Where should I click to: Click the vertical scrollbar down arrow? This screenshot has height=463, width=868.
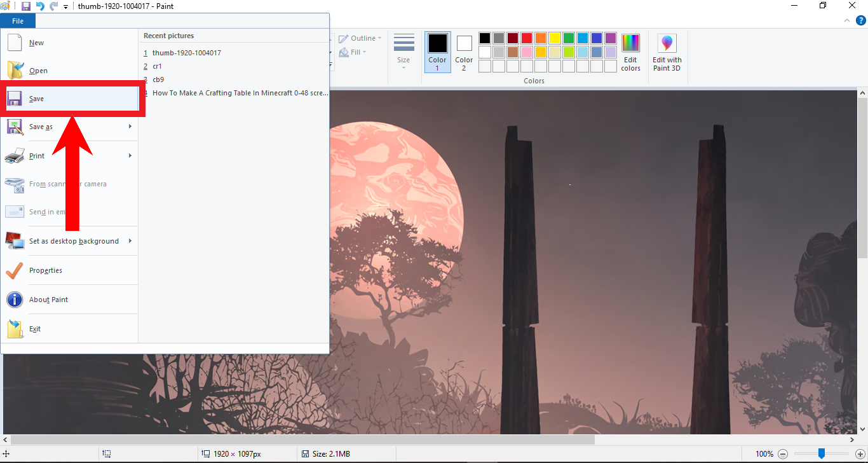tap(862, 429)
